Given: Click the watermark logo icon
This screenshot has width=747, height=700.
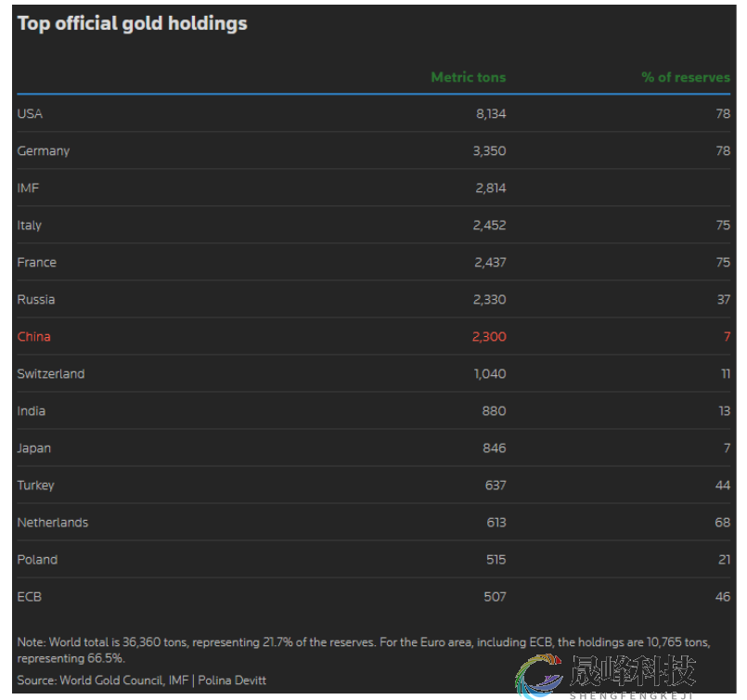Looking at the screenshot, I should 541,676.
